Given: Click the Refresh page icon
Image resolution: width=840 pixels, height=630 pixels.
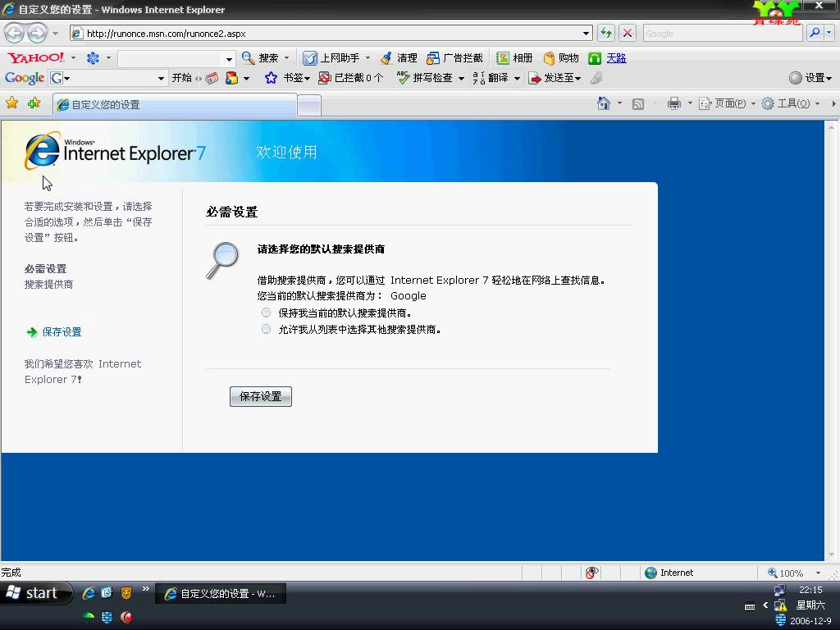Looking at the screenshot, I should 606,33.
